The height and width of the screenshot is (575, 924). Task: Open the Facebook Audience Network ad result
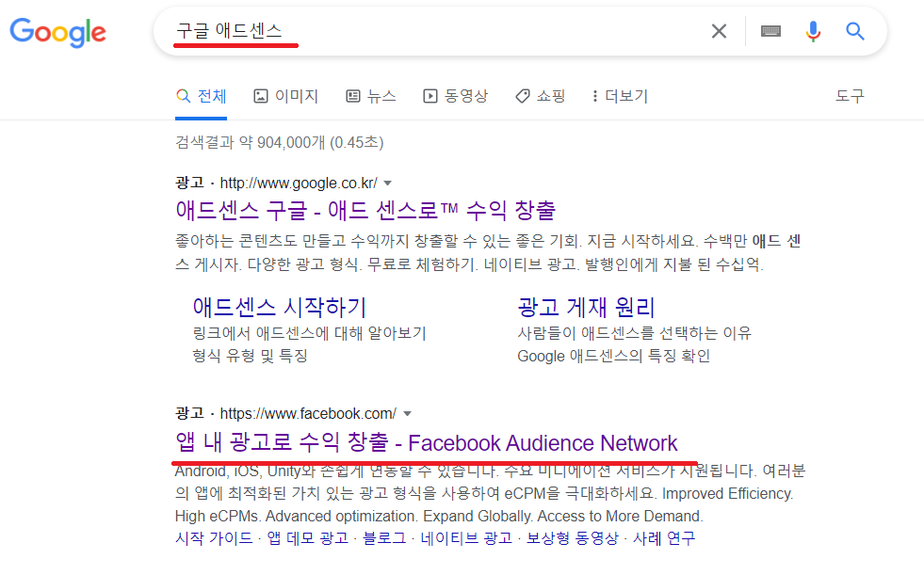tap(427, 442)
